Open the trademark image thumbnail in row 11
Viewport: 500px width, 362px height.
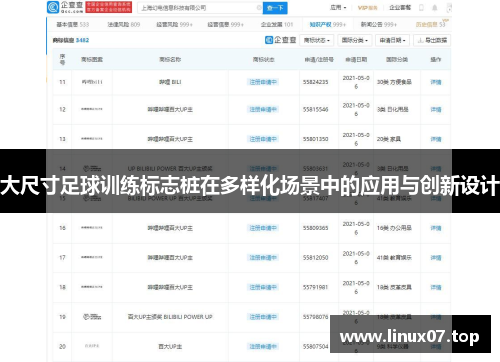pyautogui.click(x=92, y=82)
